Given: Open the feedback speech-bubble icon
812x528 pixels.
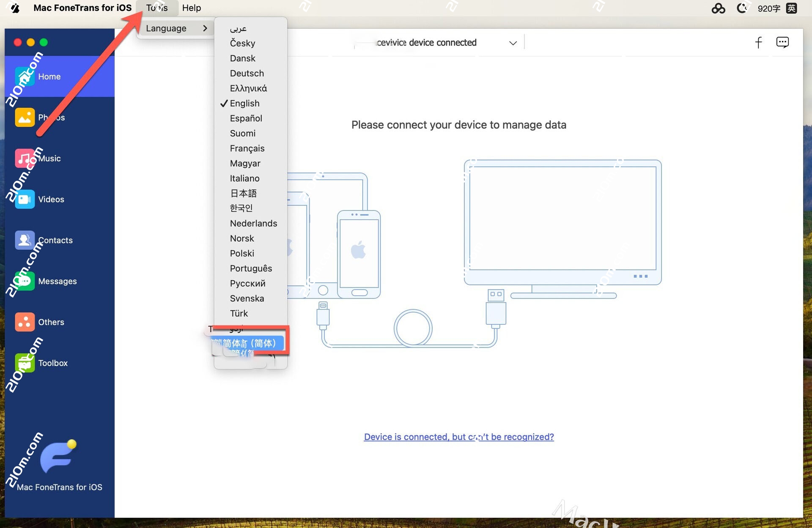Looking at the screenshot, I should [782, 42].
